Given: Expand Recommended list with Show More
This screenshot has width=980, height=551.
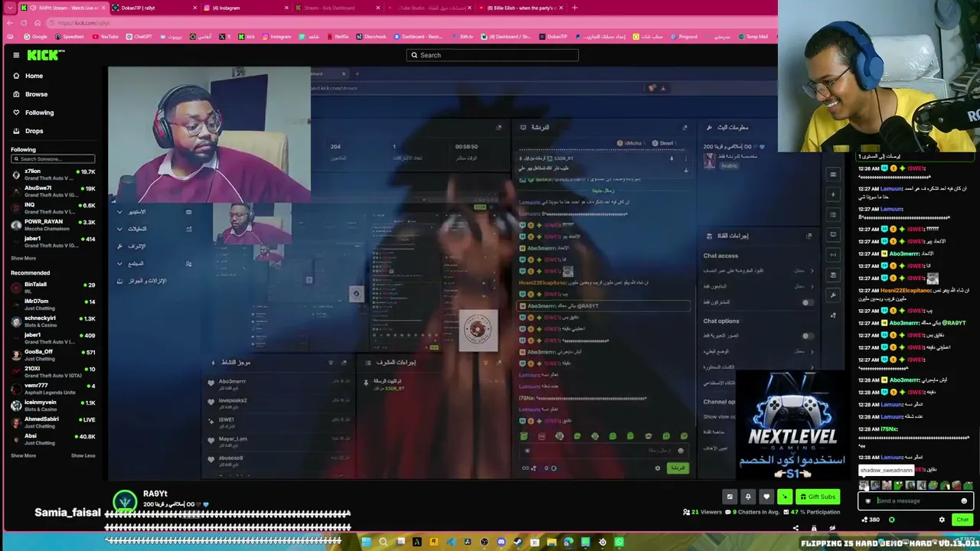Looking at the screenshot, I should pyautogui.click(x=23, y=456).
